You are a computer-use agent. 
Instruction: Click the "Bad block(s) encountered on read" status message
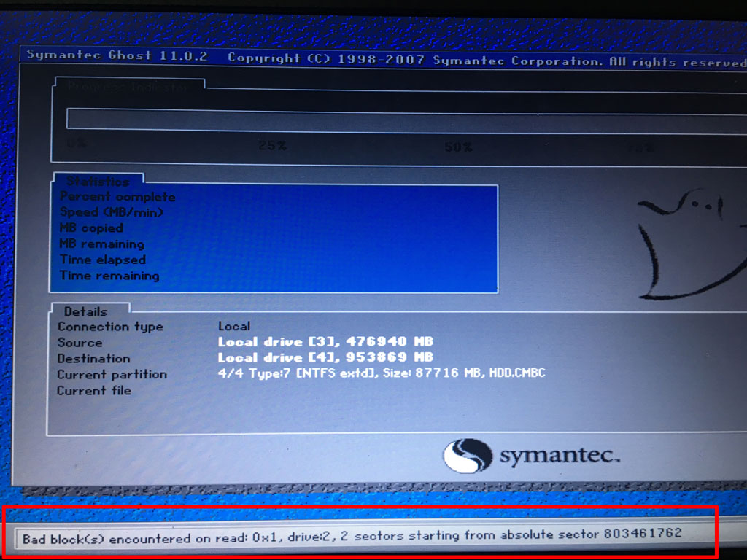(x=352, y=537)
